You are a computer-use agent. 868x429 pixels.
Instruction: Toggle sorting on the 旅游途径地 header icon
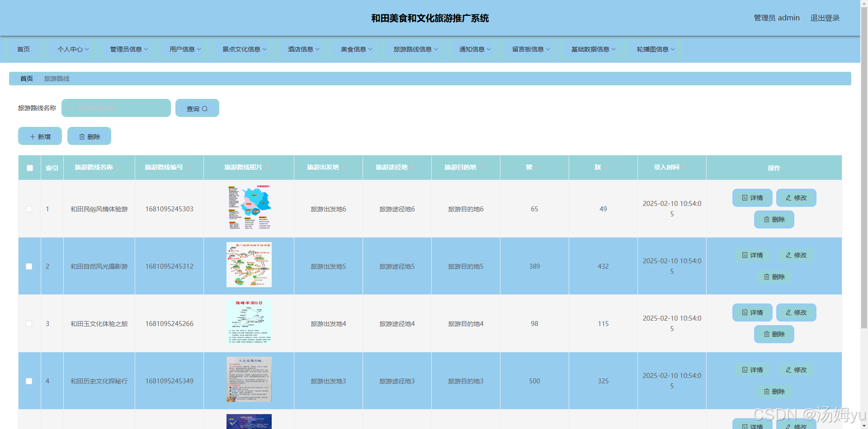[413, 168]
